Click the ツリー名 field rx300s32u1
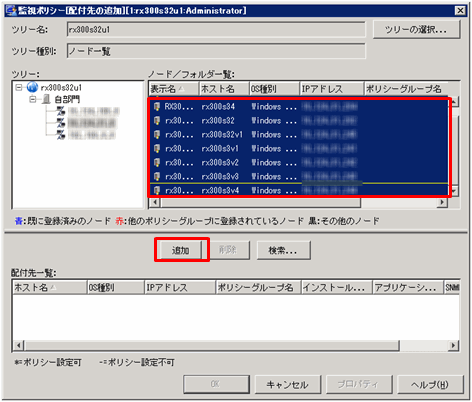The height and width of the screenshot is (402, 472). 216,30
